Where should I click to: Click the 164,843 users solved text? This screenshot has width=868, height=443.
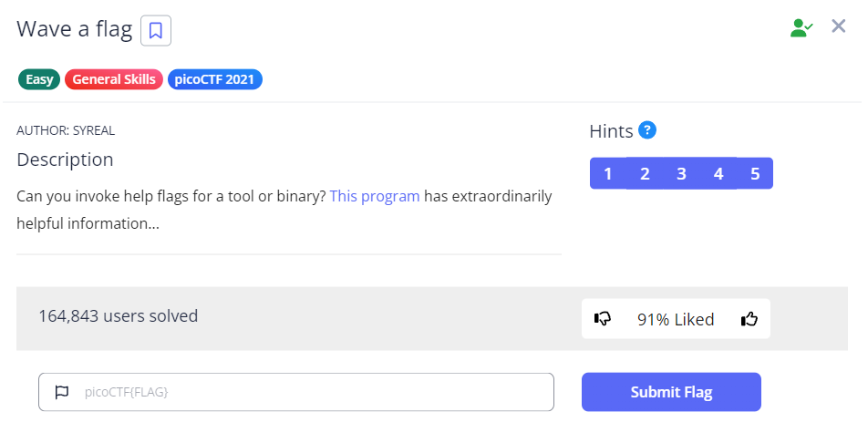click(x=118, y=316)
